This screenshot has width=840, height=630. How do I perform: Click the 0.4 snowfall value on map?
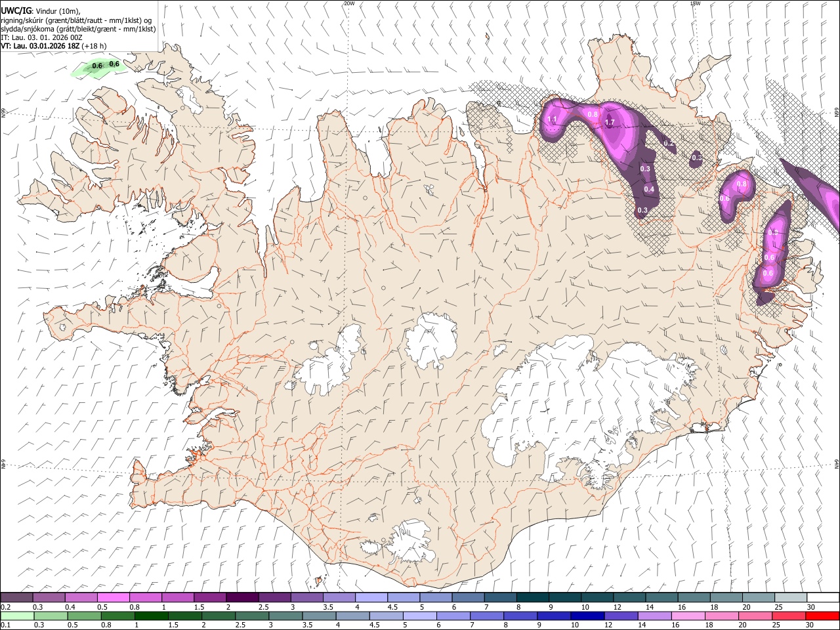click(649, 189)
